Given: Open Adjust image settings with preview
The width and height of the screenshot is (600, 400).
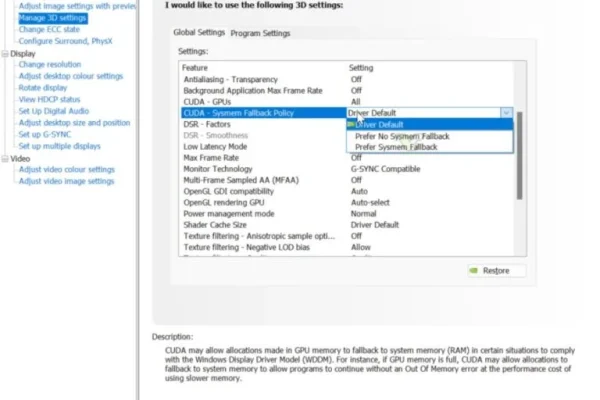Looking at the screenshot, I should 77,6.
